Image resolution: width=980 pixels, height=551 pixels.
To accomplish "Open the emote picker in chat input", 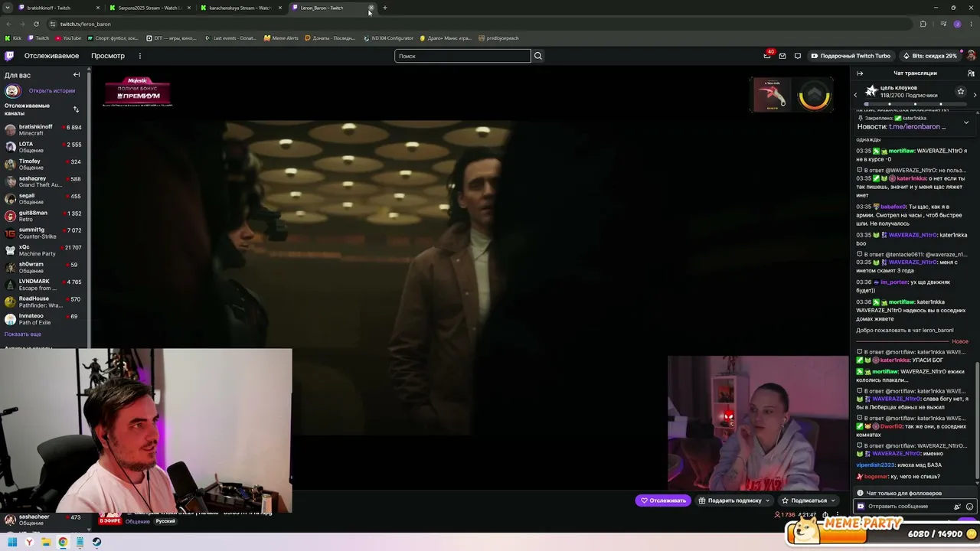I will 970,507.
